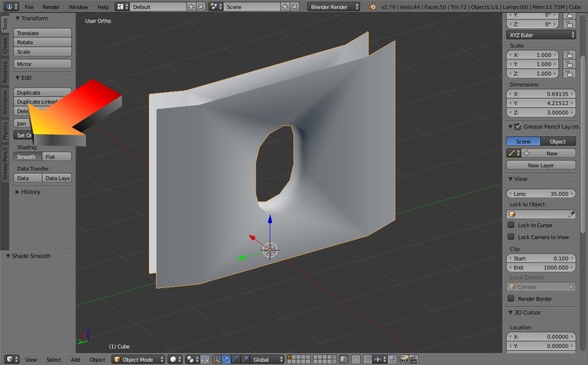The width and height of the screenshot is (588, 365).
Task: Open the viewport shading mode icon
Action: 174,360
